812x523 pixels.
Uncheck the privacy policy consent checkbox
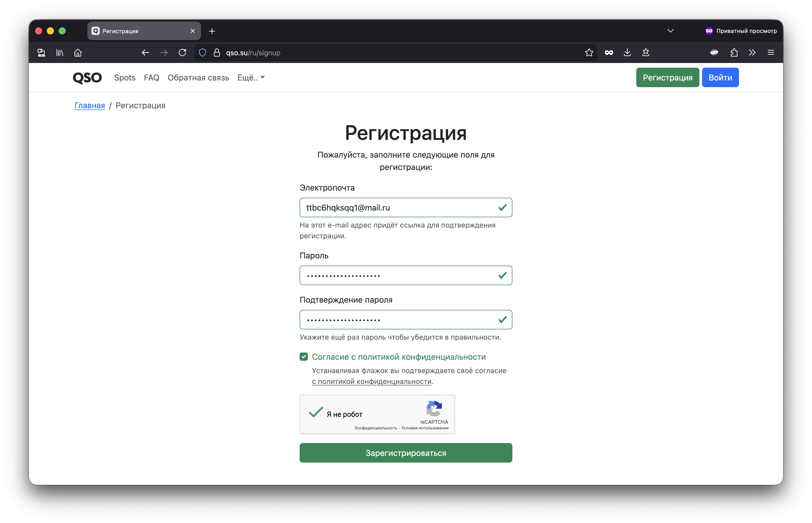click(304, 357)
